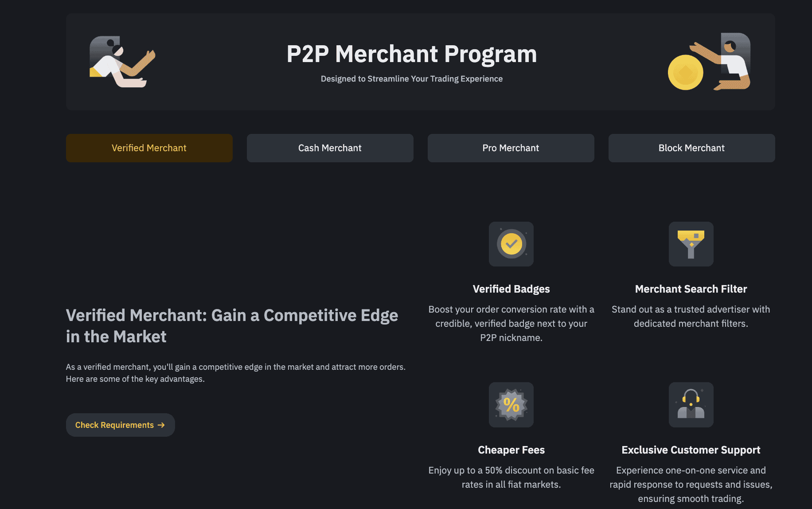Select the Verified Merchant tab
Screen dimensions: 812x509
tap(149, 148)
